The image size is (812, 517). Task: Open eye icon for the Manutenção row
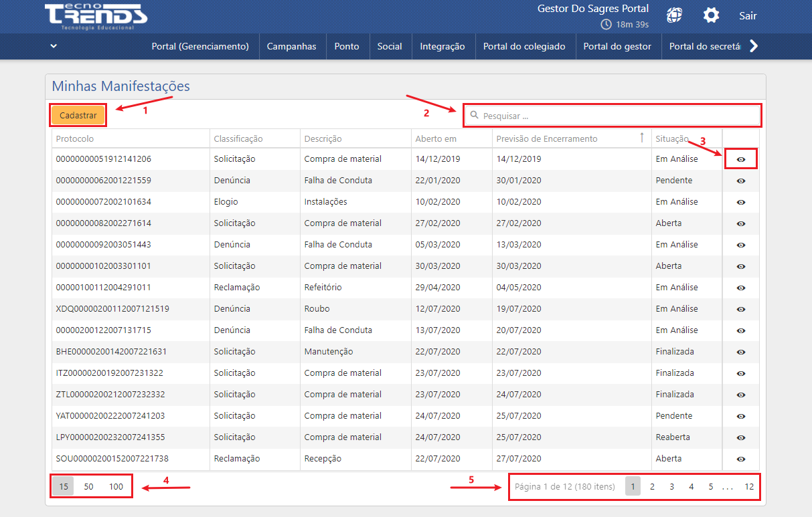[741, 352]
